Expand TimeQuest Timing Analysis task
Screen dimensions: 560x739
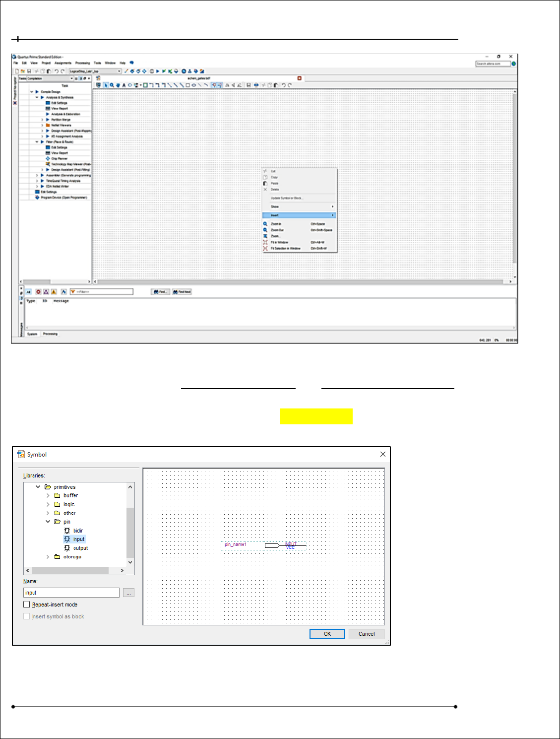37,181
